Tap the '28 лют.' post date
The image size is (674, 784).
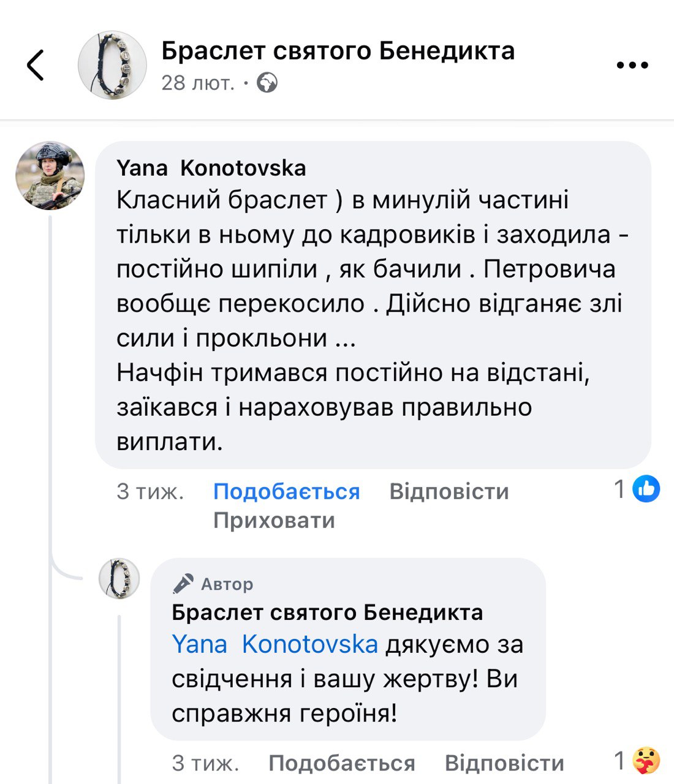(198, 83)
